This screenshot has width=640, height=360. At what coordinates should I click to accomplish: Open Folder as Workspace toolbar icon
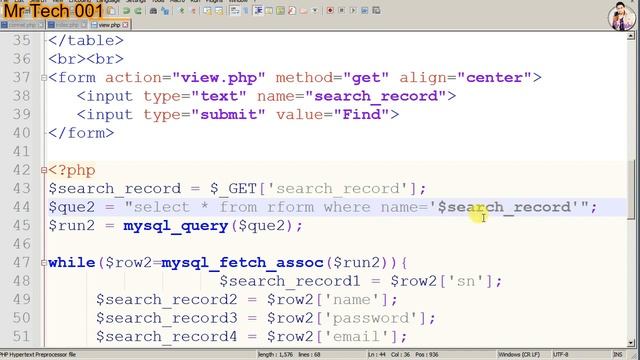(x=303, y=11)
